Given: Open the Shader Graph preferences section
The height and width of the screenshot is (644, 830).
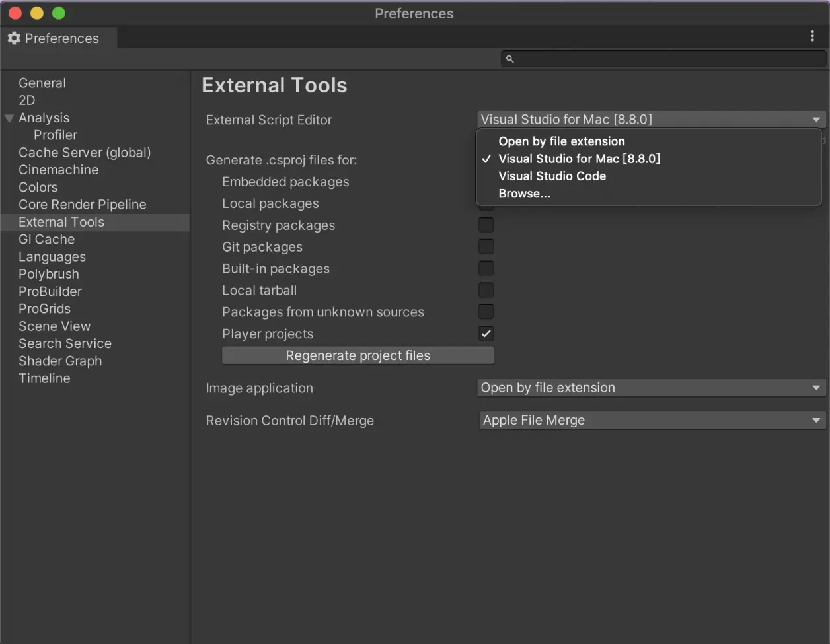Looking at the screenshot, I should [x=60, y=361].
